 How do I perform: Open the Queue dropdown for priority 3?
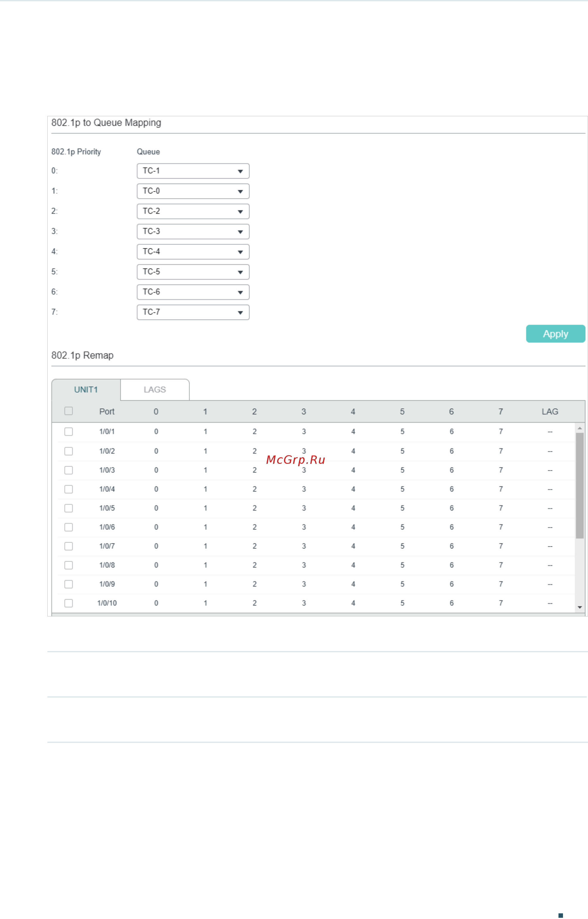[x=193, y=232]
